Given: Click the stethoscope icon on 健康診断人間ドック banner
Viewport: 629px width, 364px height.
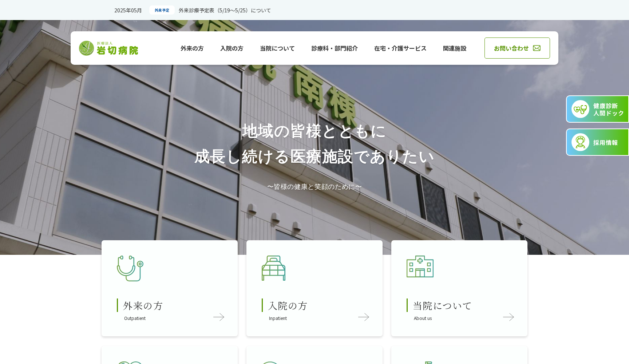Looking at the screenshot, I should (x=580, y=109).
